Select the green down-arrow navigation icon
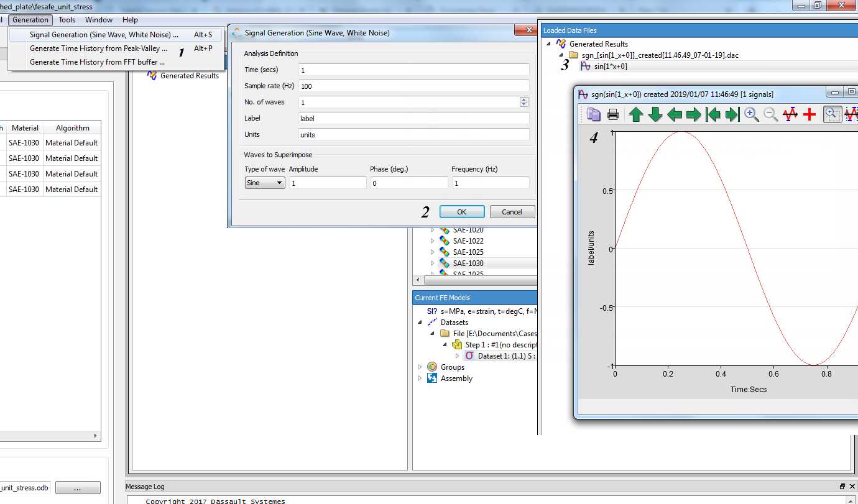The height and width of the screenshot is (504, 858). pos(655,114)
